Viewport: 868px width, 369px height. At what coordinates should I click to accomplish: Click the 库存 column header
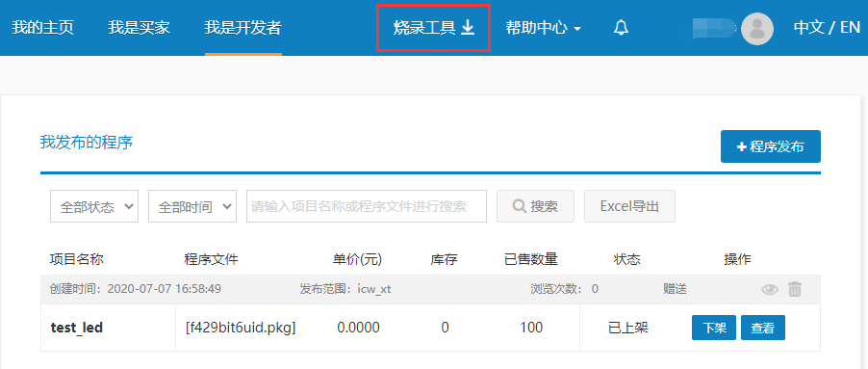444,259
